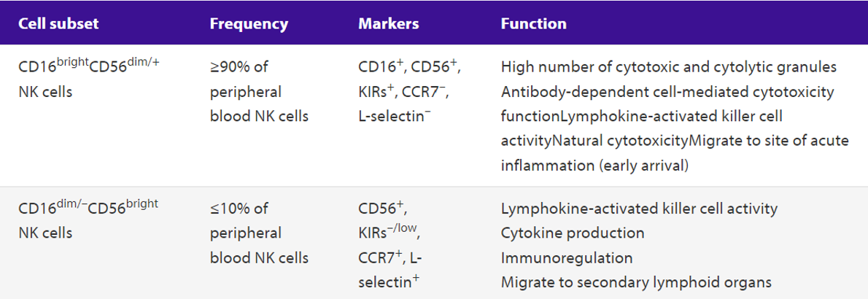Image resolution: width=868 pixels, height=299 pixels.
Task: Click the L-selectin− marker in first row
Action: 395,116
